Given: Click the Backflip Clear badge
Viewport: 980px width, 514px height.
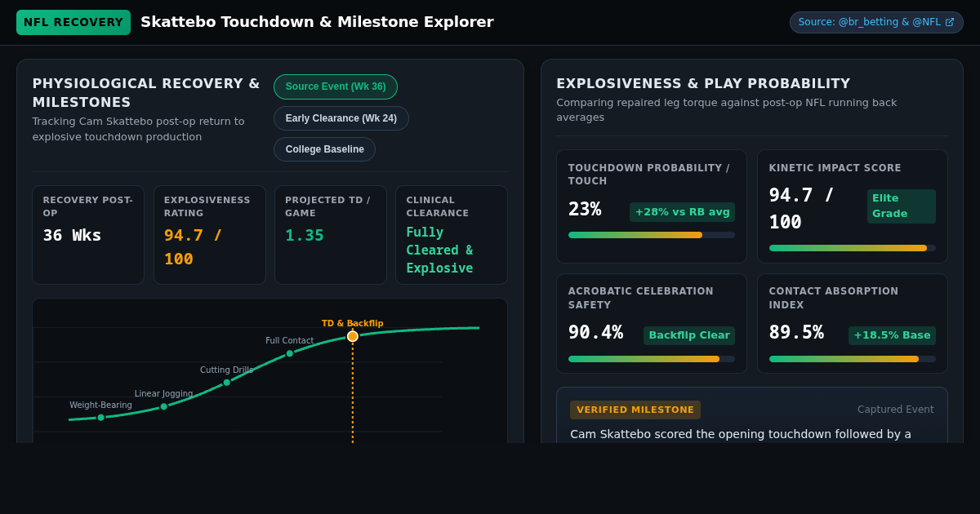Looking at the screenshot, I should [689, 335].
